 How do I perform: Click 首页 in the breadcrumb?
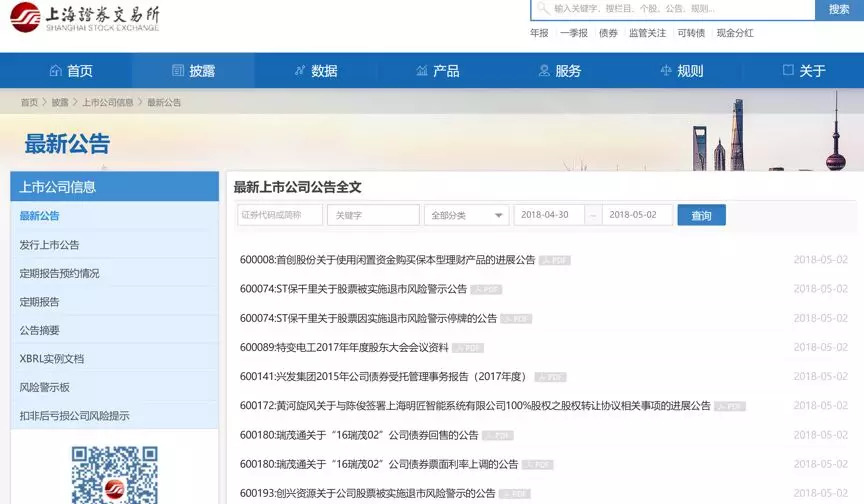(29, 102)
